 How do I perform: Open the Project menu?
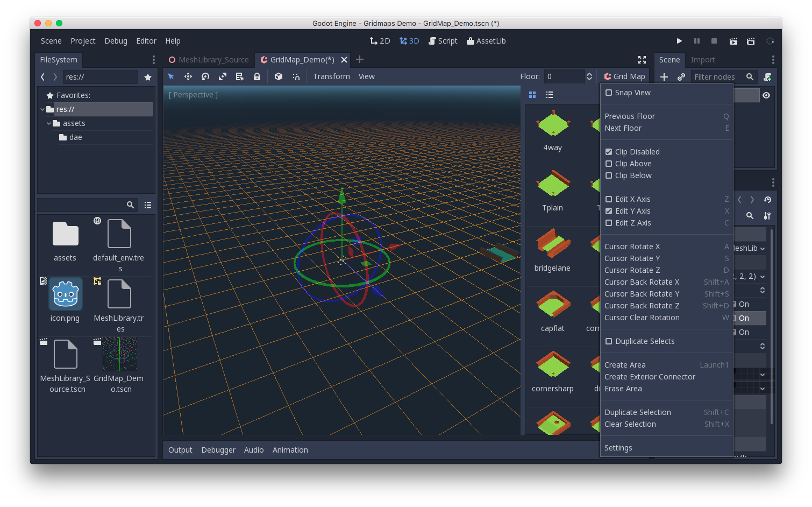point(83,40)
